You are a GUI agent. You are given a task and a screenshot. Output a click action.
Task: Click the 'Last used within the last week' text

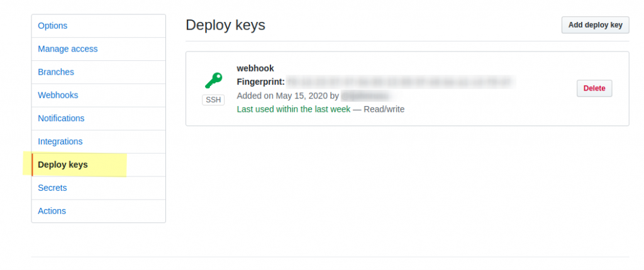pos(294,109)
